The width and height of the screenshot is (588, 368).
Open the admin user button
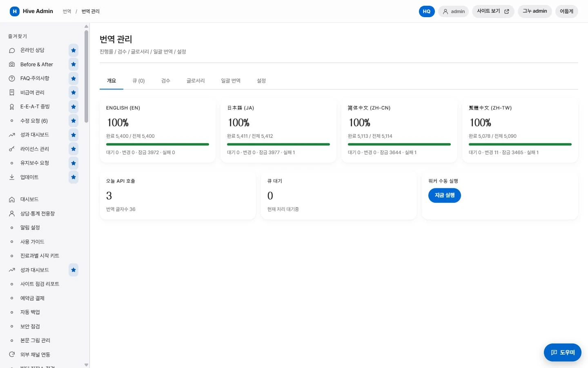[454, 11]
